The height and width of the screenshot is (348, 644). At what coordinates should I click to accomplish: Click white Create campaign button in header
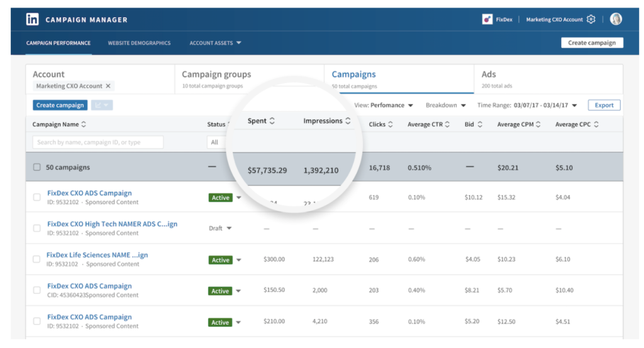(592, 43)
